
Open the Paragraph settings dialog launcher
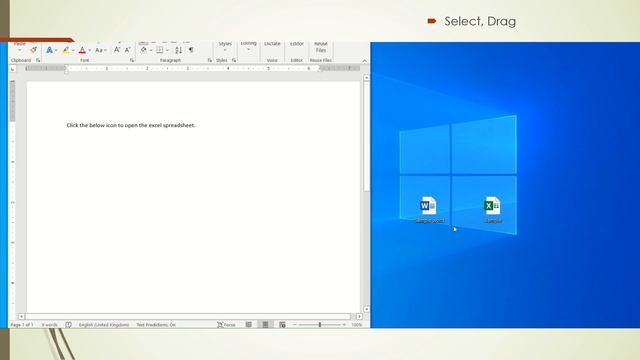click(210, 60)
